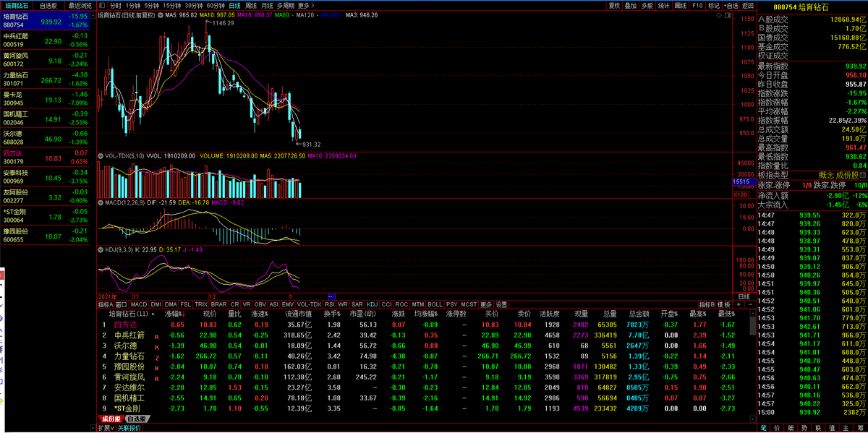
Task: Select the 主 tab at bottom right
Action: point(846,427)
